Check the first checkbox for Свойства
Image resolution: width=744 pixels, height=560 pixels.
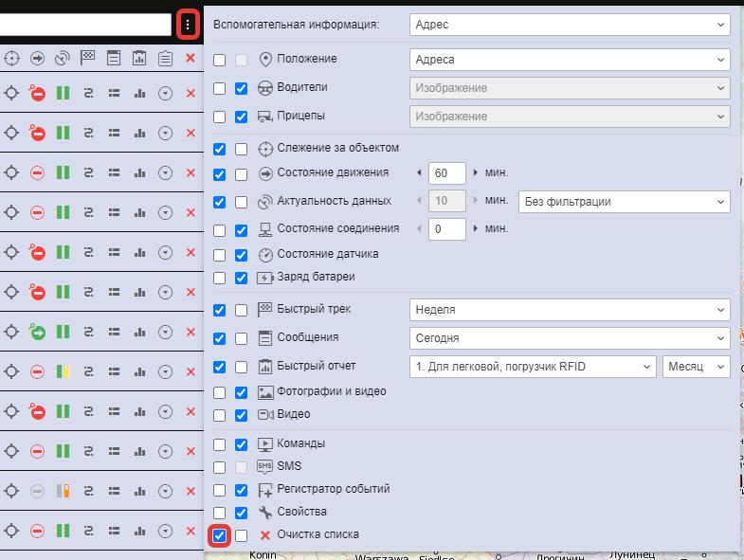[x=219, y=513]
